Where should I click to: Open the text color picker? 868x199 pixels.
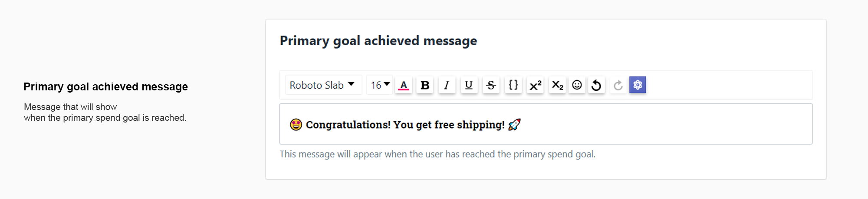click(x=404, y=85)
